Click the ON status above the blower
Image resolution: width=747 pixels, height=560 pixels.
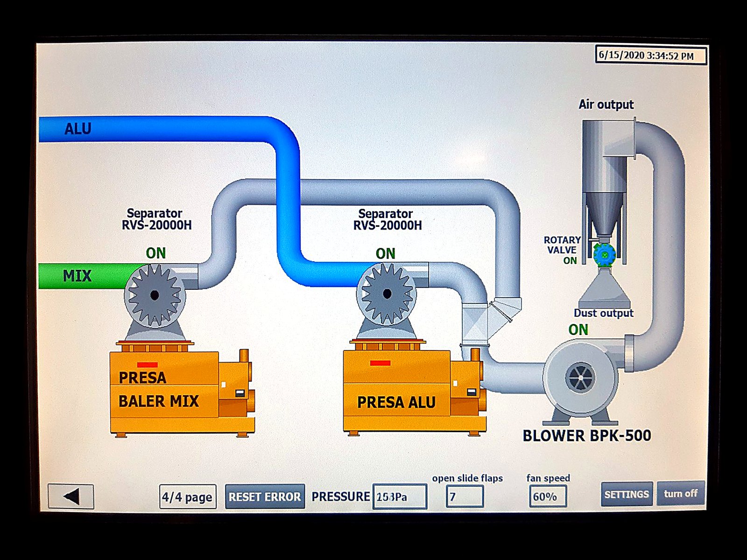[578, 329]
